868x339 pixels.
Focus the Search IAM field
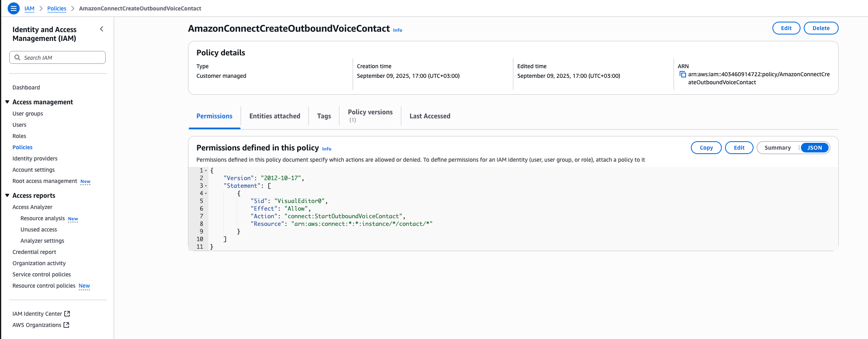pos(57,57)
